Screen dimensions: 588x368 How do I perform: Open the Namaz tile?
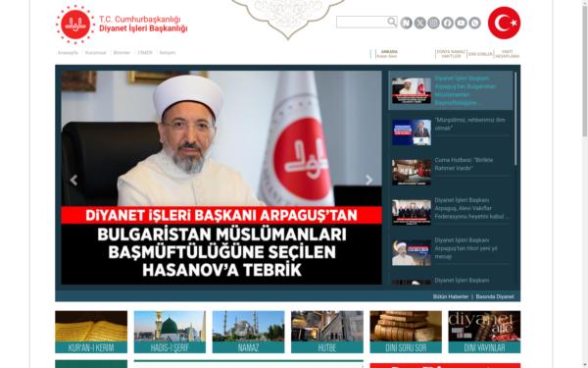[248, 332]
